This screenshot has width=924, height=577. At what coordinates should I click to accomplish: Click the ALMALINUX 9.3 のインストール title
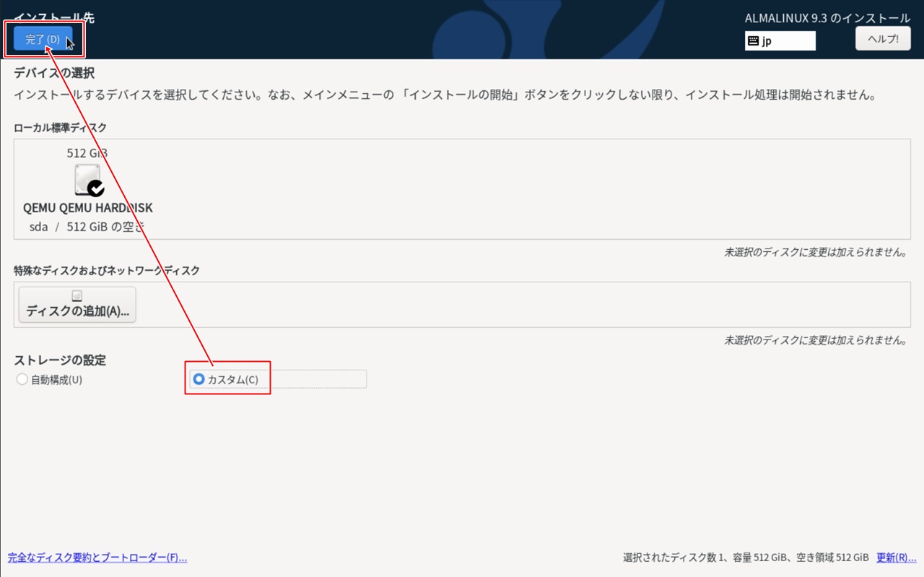(827, 18)
